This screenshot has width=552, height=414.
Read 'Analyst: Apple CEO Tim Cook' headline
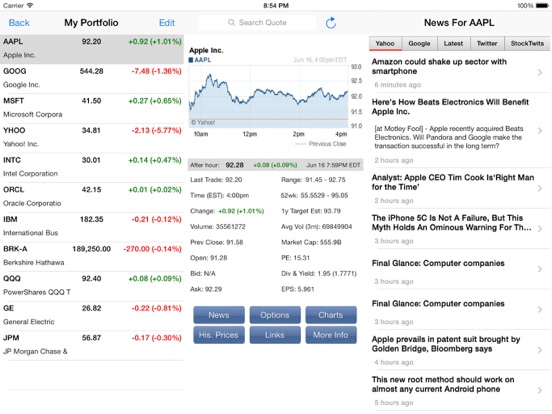(x=453, y=182)
